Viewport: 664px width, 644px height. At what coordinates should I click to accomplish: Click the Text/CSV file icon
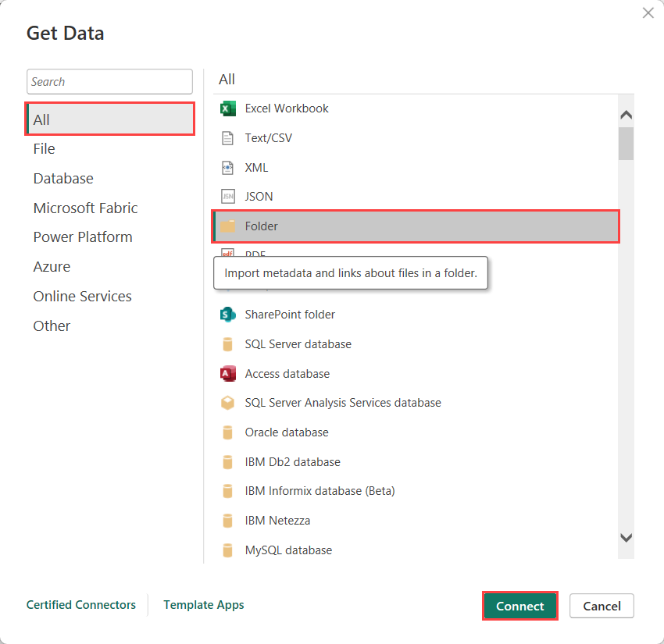[228, 138]
